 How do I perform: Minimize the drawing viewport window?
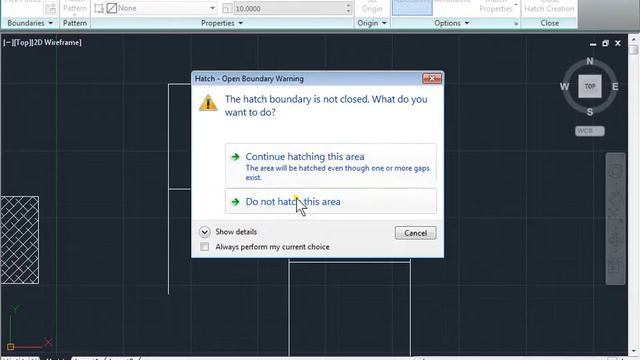click(x=593, y=43)
